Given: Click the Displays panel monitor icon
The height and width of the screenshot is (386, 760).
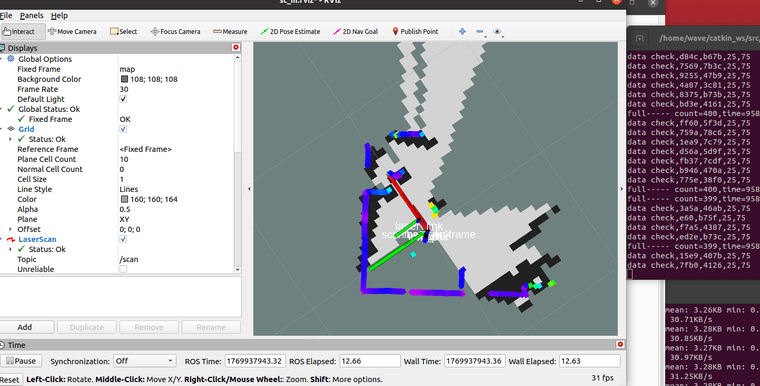Looking at the screenshot, I should click(2, 48).
